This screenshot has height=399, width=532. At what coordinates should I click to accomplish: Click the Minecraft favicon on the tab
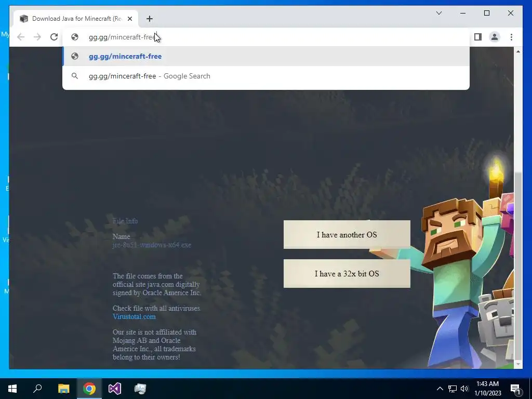[24, 19]
